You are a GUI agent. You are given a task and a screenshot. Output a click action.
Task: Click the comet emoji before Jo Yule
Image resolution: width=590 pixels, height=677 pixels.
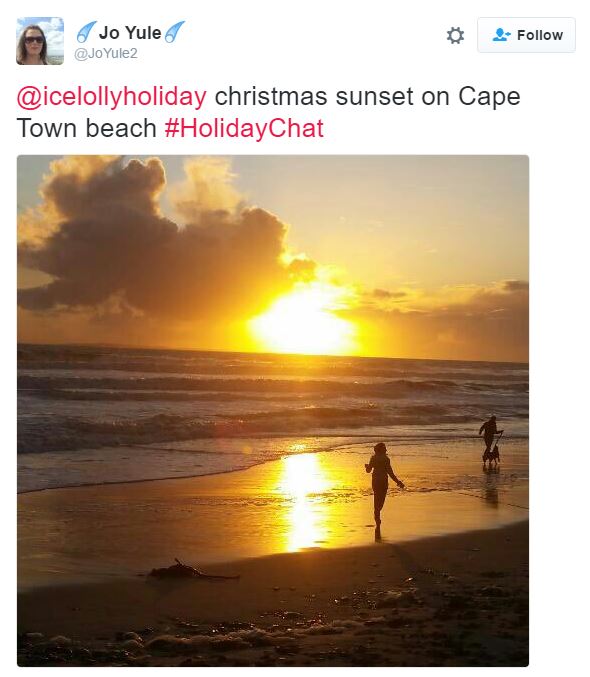[86, 32]
